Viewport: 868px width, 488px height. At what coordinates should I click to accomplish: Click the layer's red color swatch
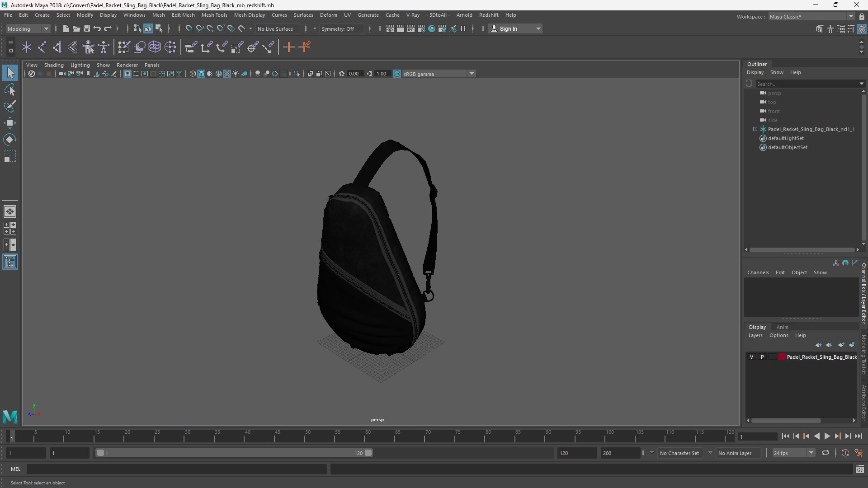(x=782, y=357)
